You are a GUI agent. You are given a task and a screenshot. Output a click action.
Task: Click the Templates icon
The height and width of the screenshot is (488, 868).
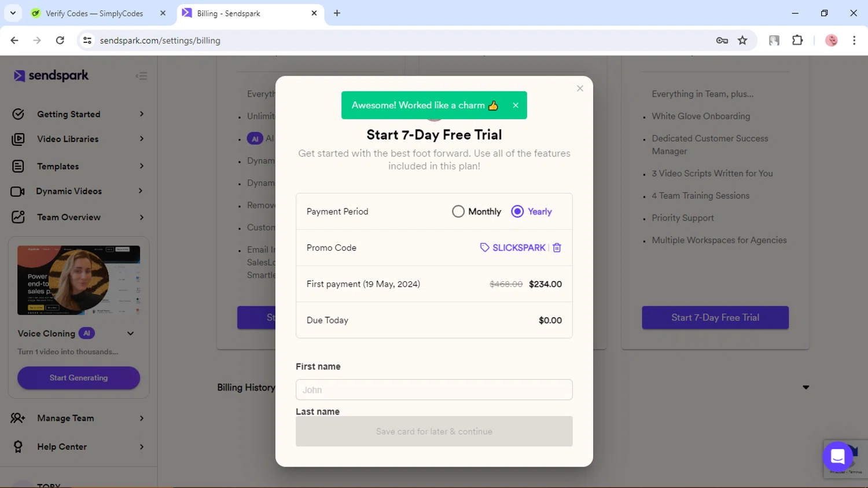tap(18, 166)
